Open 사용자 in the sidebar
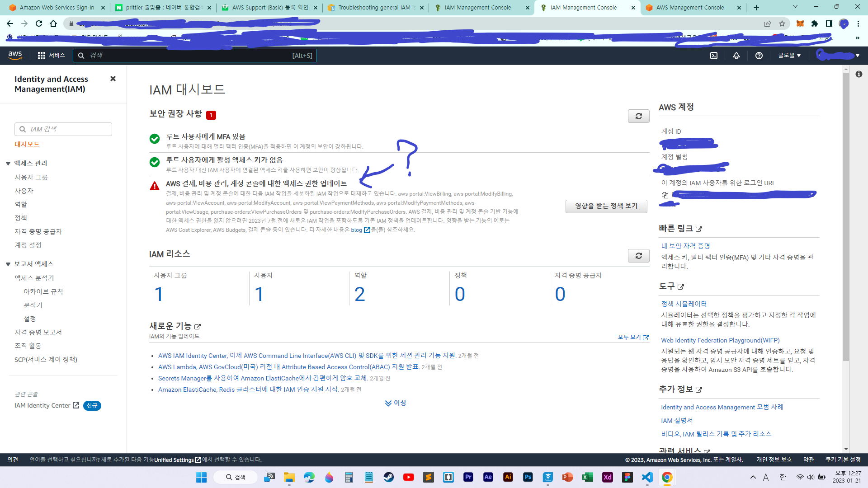This screenshot has width=868, height=488. pyautogui.click(x=24, y=191)
